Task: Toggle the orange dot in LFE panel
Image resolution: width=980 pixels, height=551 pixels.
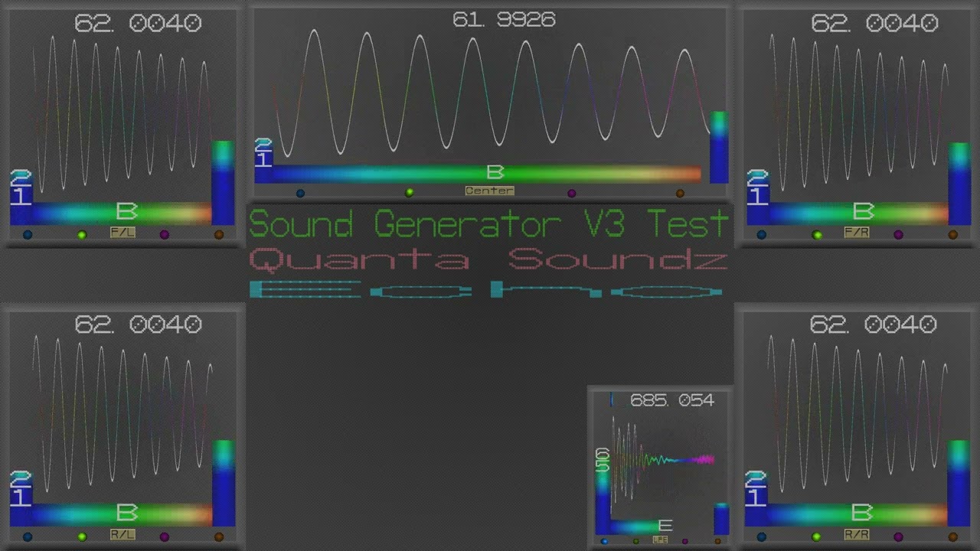Action: 717,541
